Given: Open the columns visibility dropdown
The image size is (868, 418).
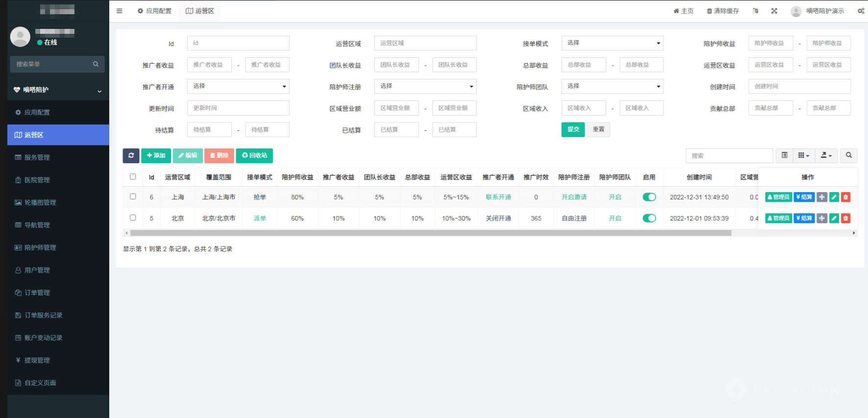Looking at the screenshot, I should (x=803, y=155).
